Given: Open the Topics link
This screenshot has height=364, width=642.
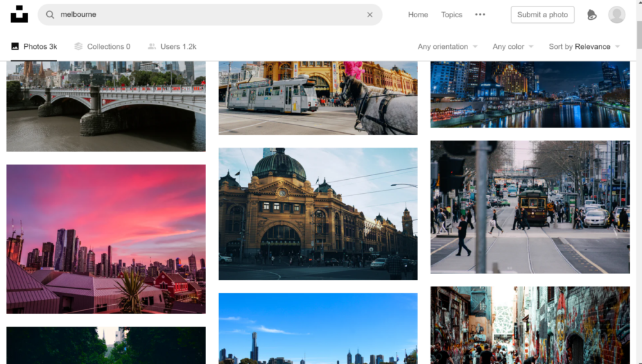Looking at the screenshot, I should (x=451, y=15).
